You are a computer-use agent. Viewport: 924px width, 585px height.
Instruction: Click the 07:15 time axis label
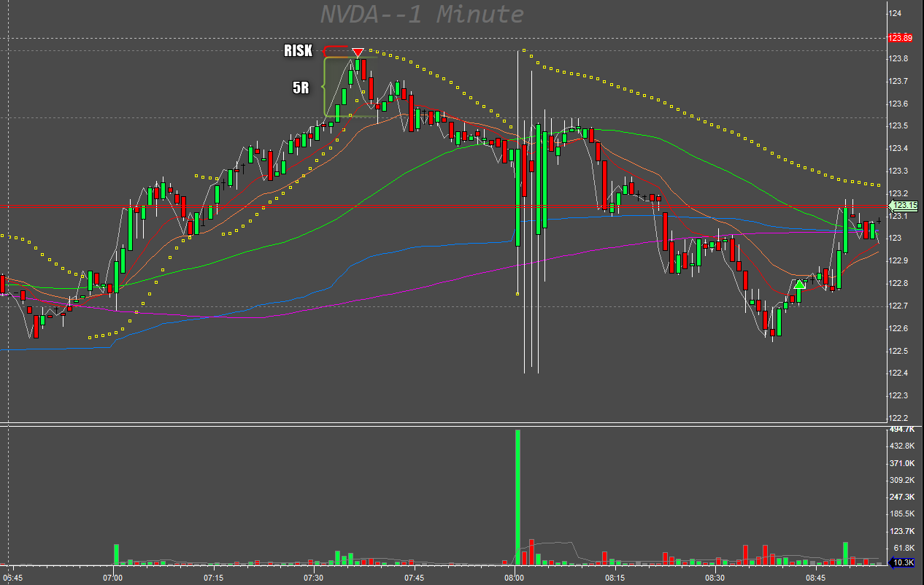[213, 578]
